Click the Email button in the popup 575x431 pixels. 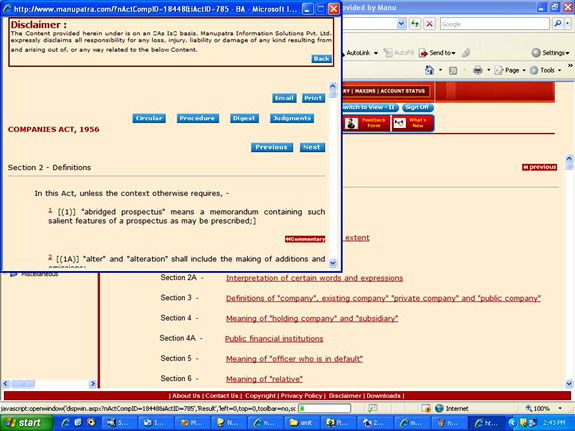[x=284, y=98]
